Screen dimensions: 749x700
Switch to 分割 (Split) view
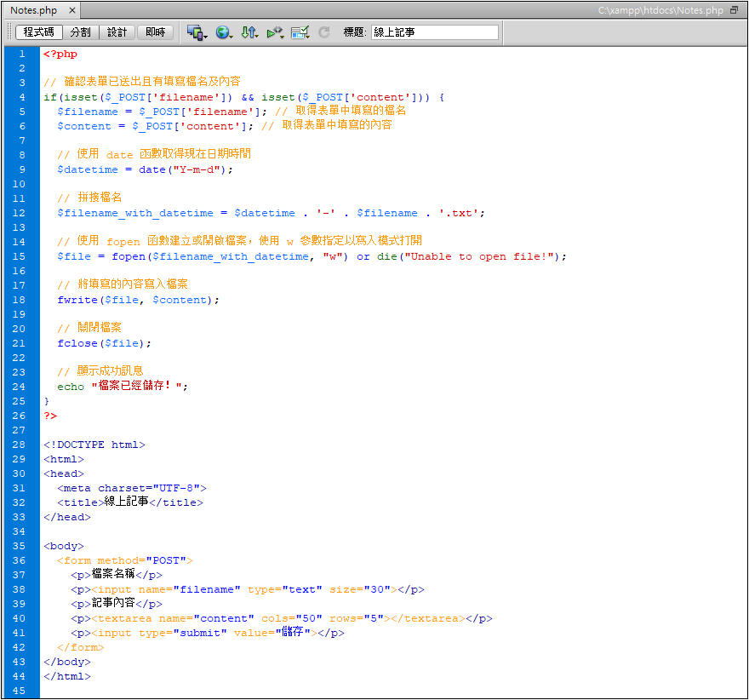coord(81,32)
